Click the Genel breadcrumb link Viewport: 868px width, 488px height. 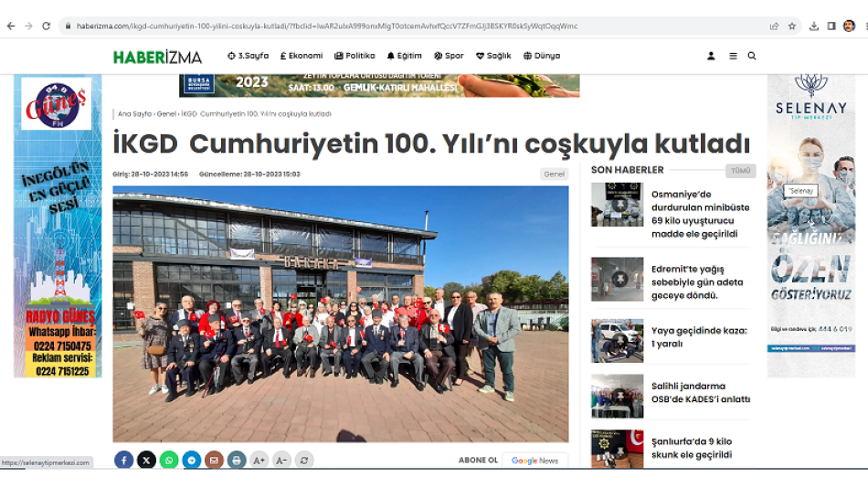tap(166, 114)
